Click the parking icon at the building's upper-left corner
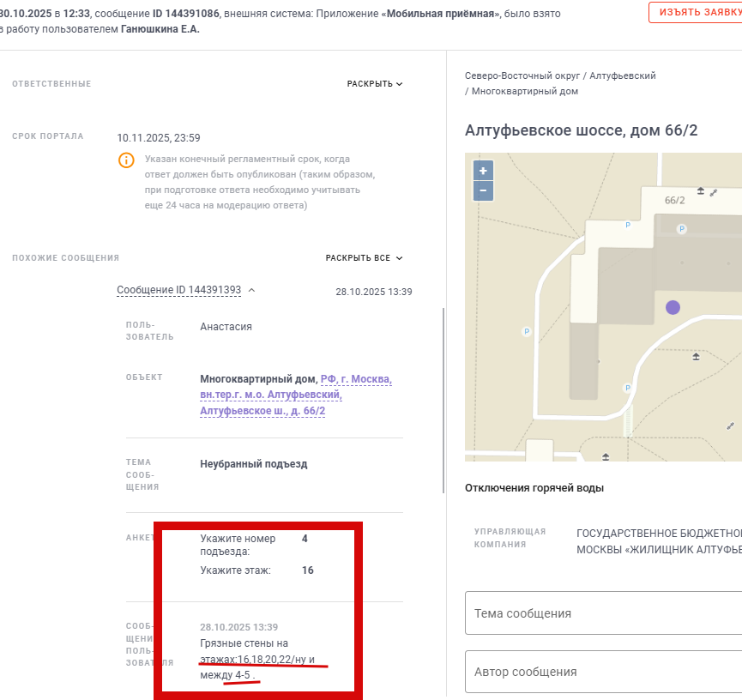Image resolution: width=742 pixels, height=700 pixels. [x=628, y=226]
